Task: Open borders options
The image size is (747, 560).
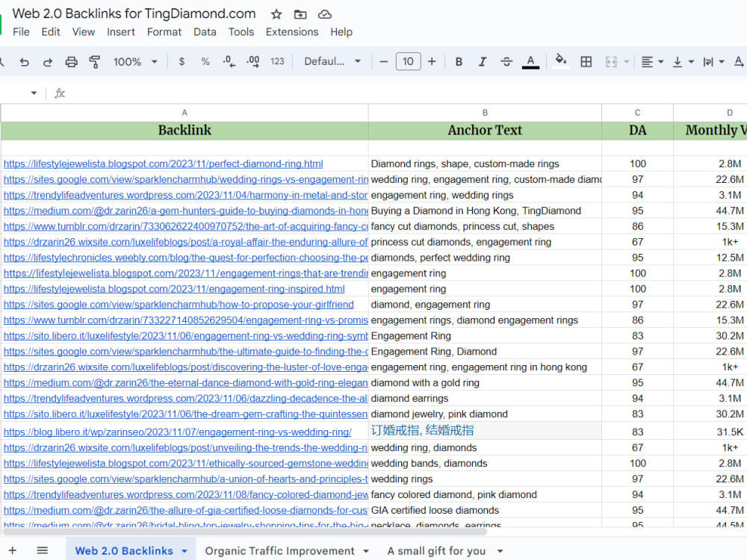Action: click(586, 61)
